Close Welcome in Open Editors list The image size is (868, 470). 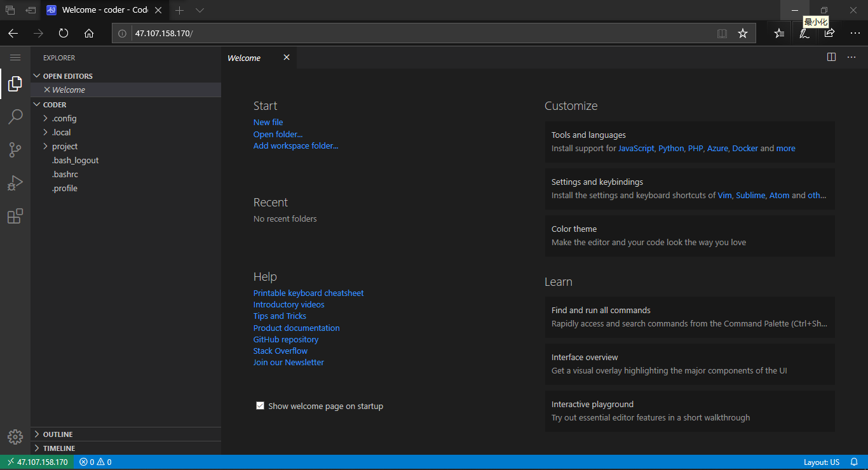click(x=47, y=90)
